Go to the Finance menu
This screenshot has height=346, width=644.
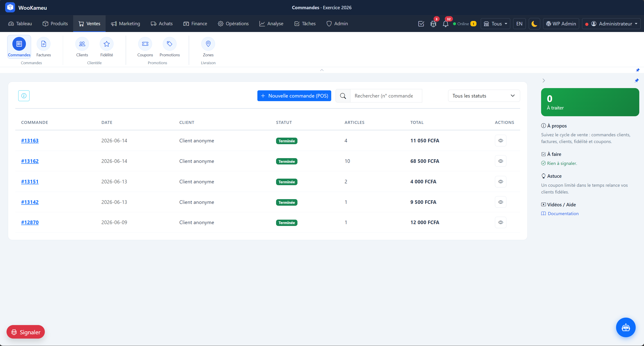point(195,23)
